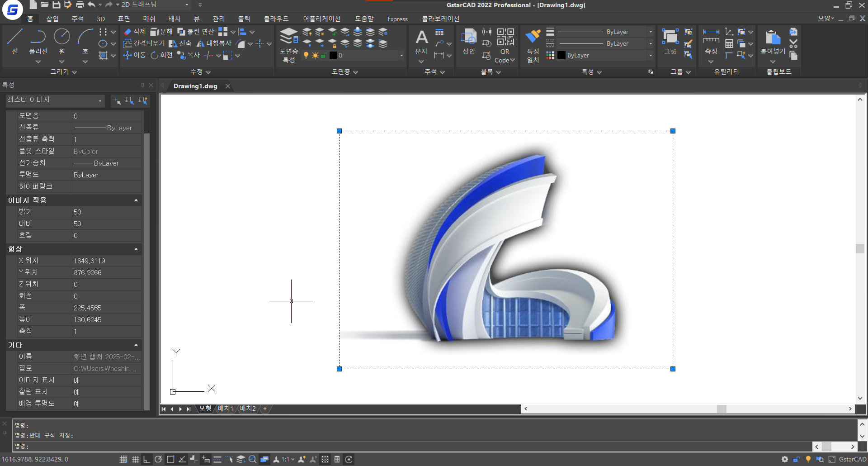Toggle layer lock icon in layer dropdown

pyautogui.click(x=324, y=55)
